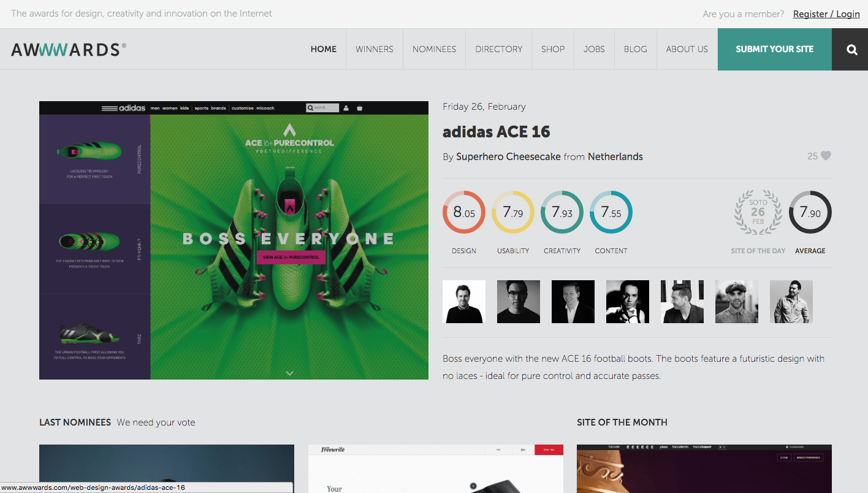The image size is (868, 493).
Task: Click the SITE OF THE MONTH heading
Action: point(622,422)
